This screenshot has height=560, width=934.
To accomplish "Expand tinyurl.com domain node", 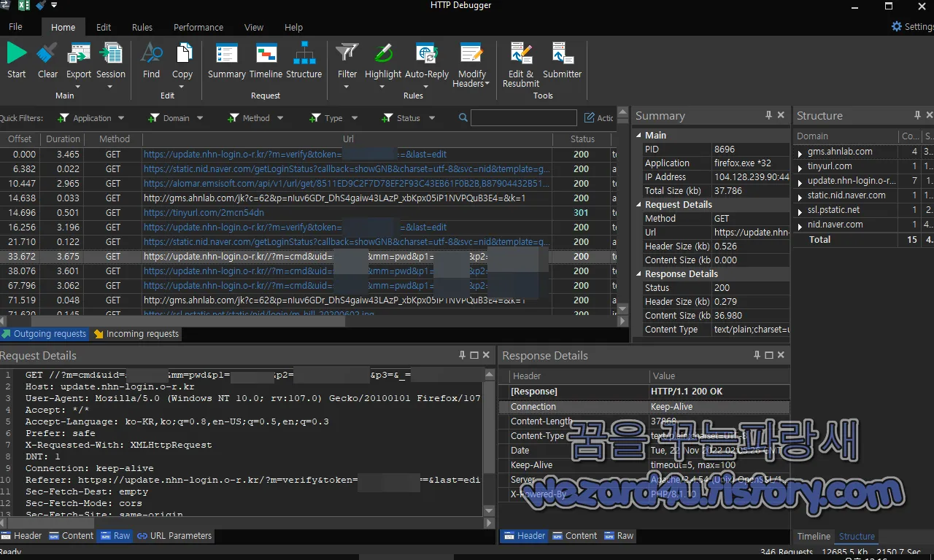I will tap(800, 167).
